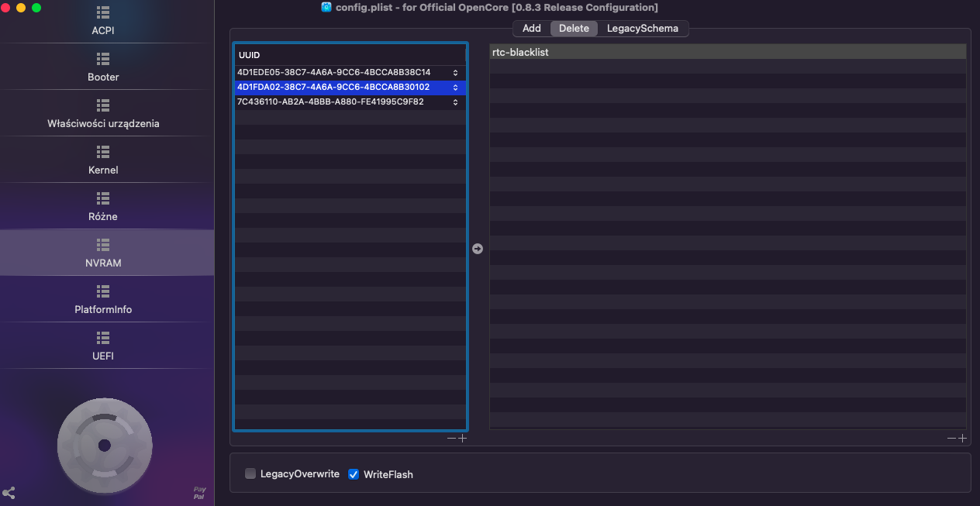The width and height of the screenshot is (980, 506).
Task: Open dropdown arrows for UUID 7C436110 row
Action: tap(456, 102)
